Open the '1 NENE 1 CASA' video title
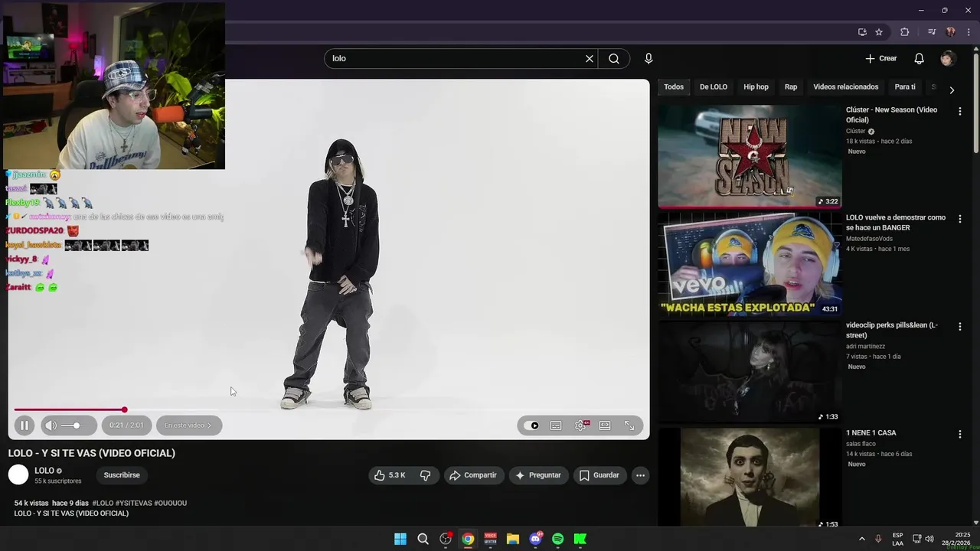980x551 pixels. tap(871, 433)
